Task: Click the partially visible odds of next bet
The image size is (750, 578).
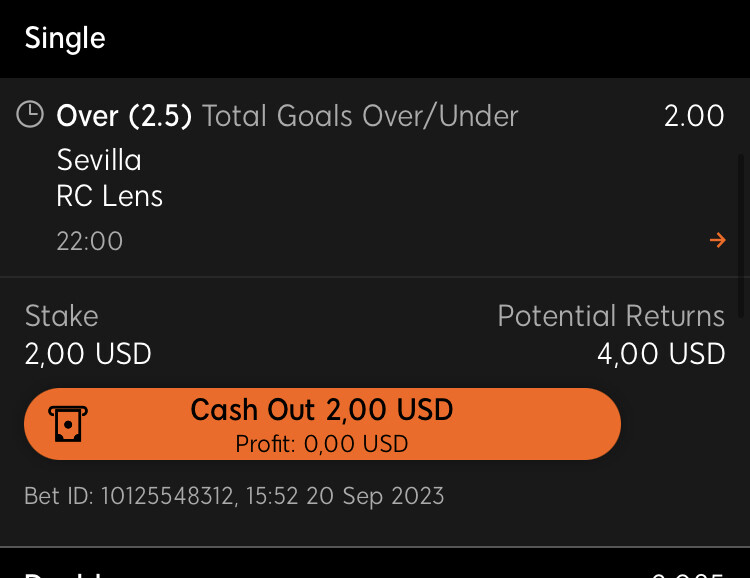Action: (x=688, y=575)
